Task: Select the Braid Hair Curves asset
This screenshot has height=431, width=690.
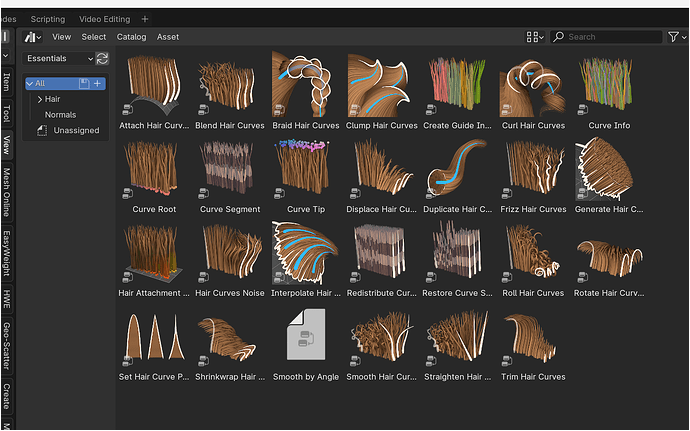Action: click(x=305, y=91)
